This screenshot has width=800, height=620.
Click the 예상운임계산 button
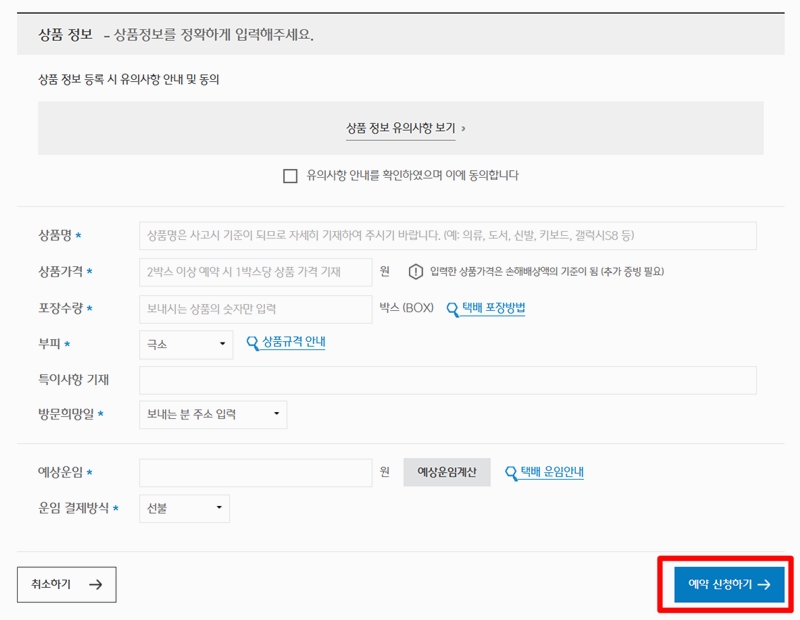[x=447, y=472]
